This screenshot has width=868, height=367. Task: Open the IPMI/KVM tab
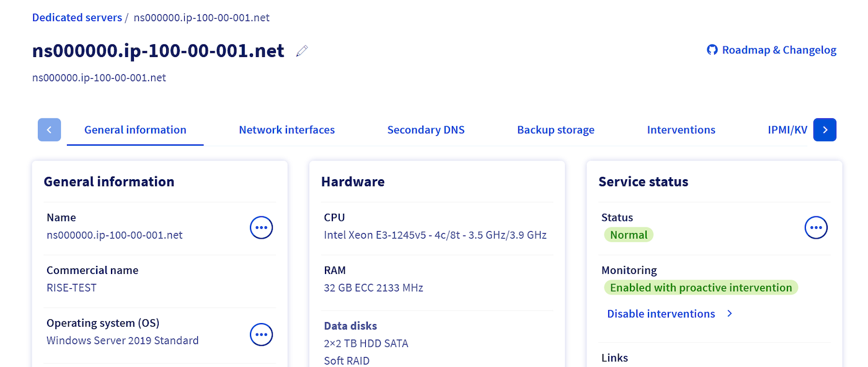tap(787, 130)
